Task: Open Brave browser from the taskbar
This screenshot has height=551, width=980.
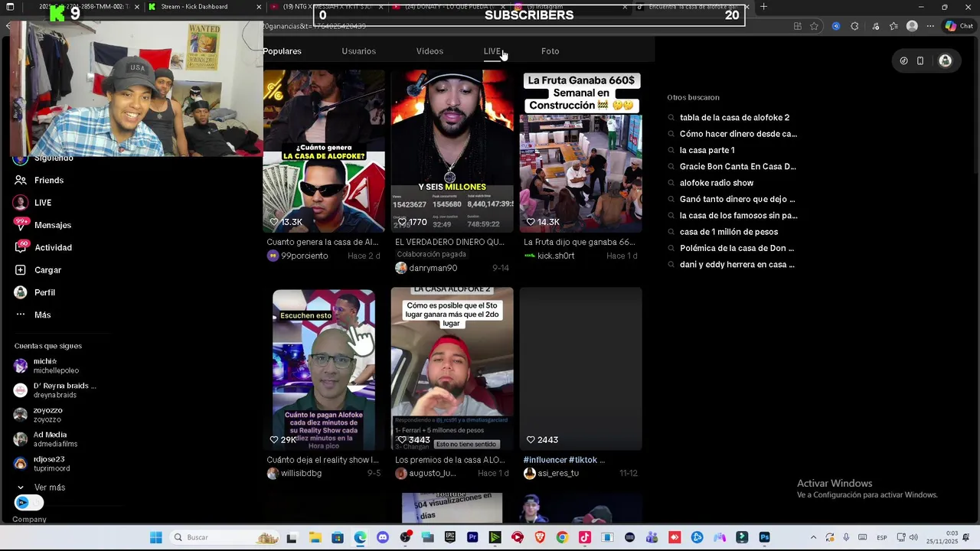Action: coord(540,537)
